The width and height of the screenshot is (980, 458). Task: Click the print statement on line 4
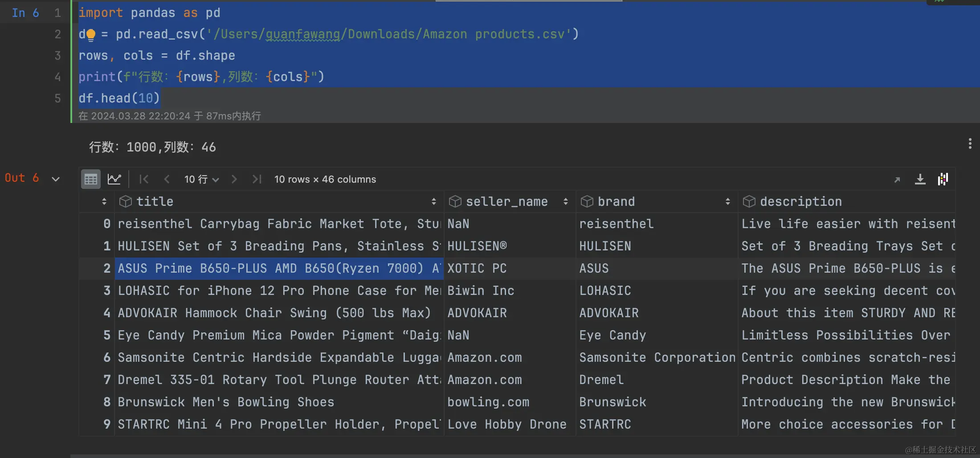pyautogui.click(x=201, y=77)
